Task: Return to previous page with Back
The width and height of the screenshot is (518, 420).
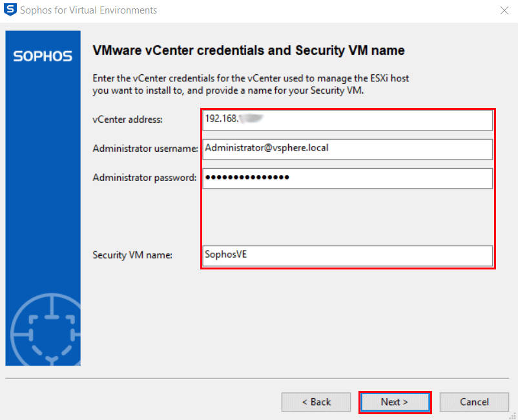Action: [x=316, y=402]
